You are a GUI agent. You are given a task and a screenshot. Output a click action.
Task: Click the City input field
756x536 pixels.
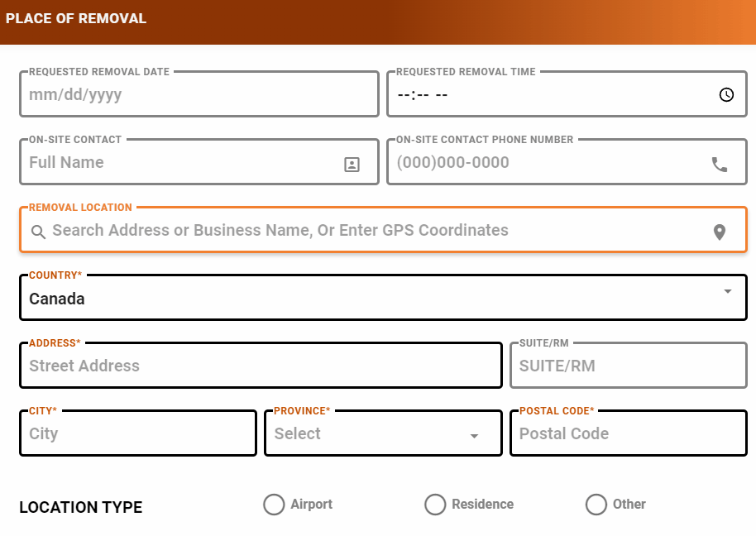tap(137, 434)
